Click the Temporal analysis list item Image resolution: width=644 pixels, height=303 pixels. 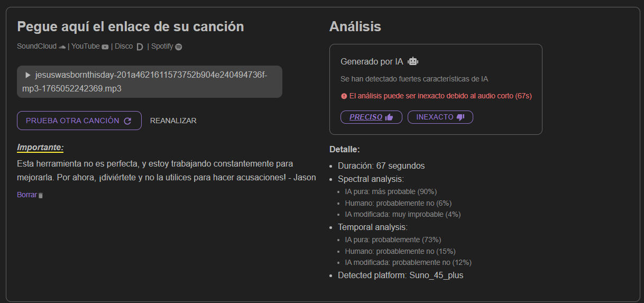tap(372, 227)
